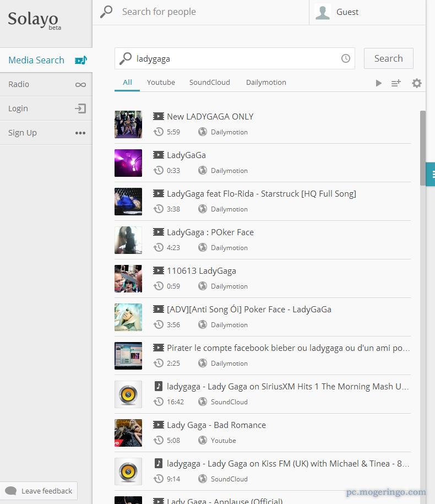The image size is (435, 504).
Task: Click video icon beside Starstruck title
Action: tap(159, 193)
